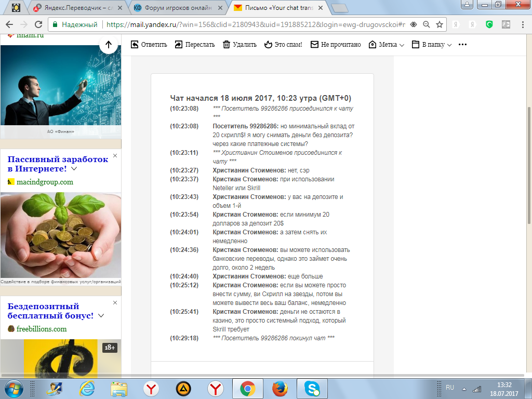Click timestamp (10:29:18) in chat
The height and width of the screenshot is (399, 532).
(x=184, y=338)
